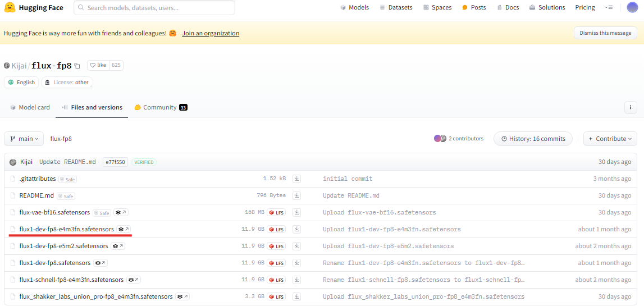Download the README.md file
The height and width of the screenshot is (306, 644).
tap(297, 195)
